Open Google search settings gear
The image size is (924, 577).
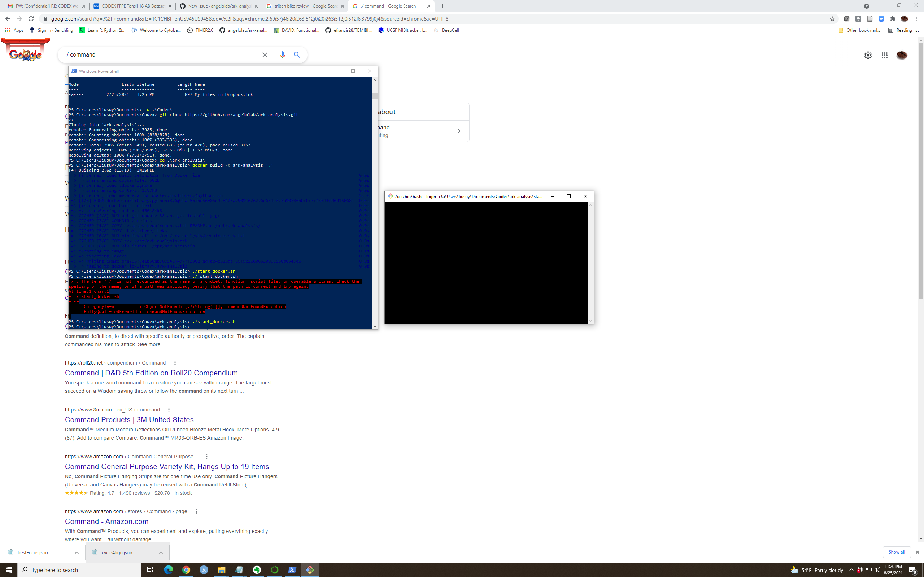coord(868,55)
